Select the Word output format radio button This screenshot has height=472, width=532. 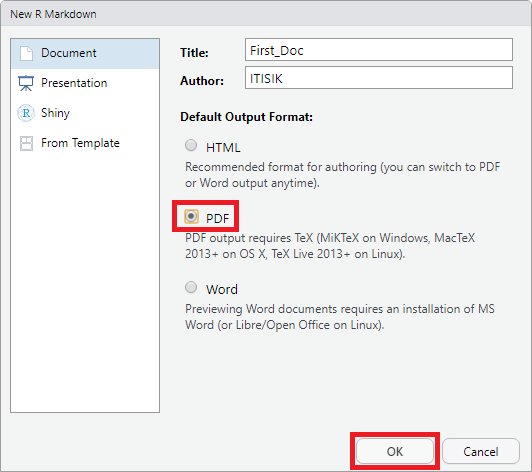coord(191,287)
